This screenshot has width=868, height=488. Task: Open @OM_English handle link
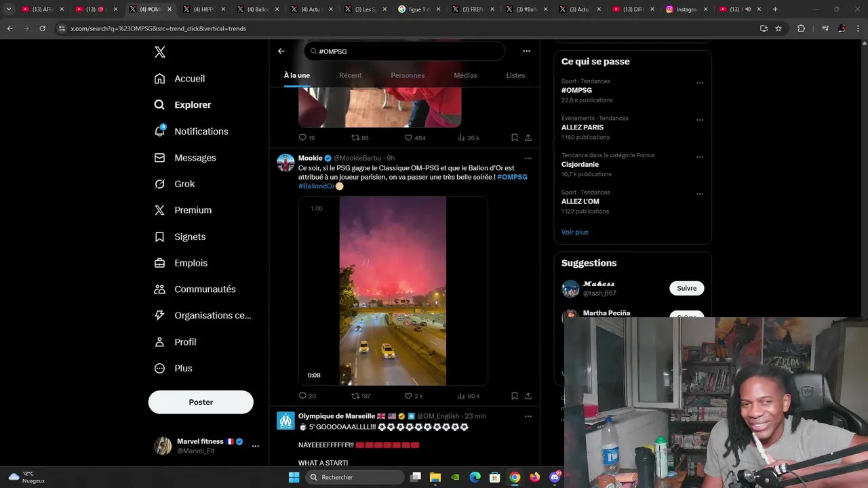click(438, 416)
